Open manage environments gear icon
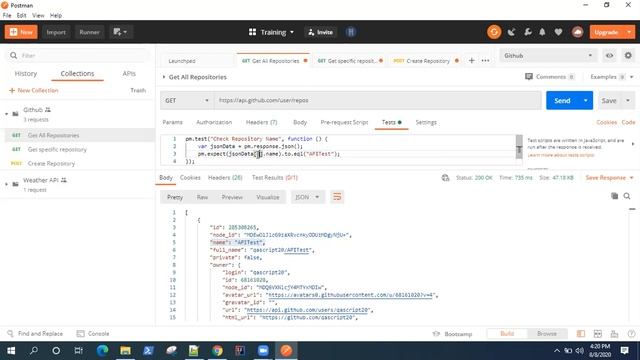 pyautogui.click(x=628, y=56)
